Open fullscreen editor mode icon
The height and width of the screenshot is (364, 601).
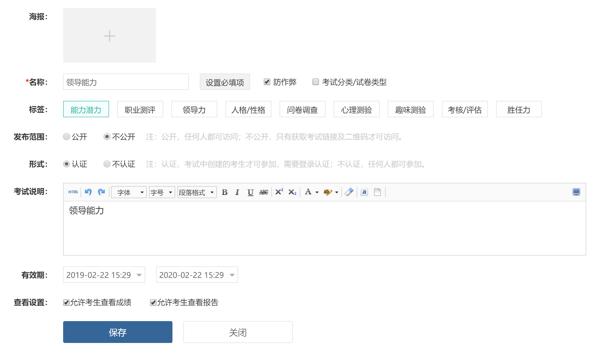coord(576,192)
